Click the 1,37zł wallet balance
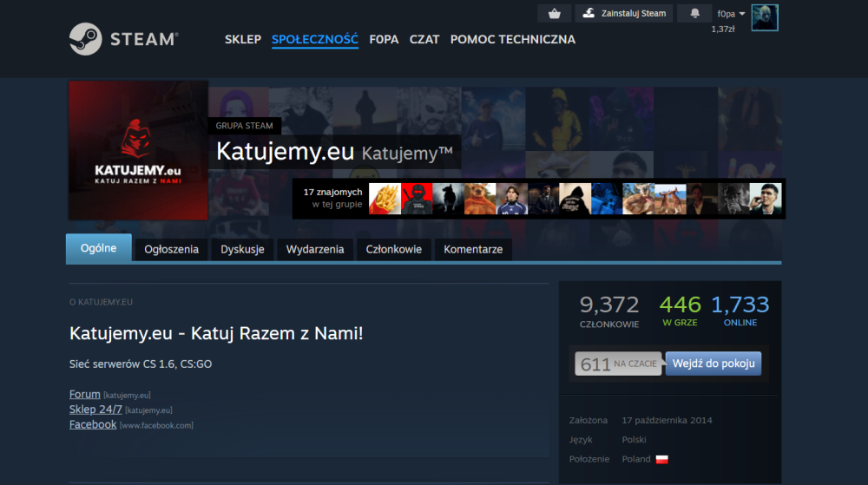The width and height of the screenshot is (868, 485). (723, 29)
